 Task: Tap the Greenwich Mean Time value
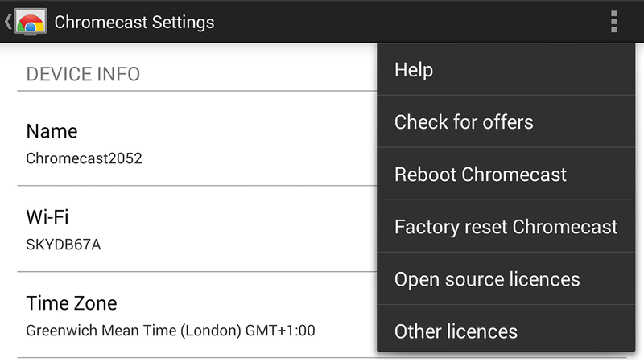coord(171,331)
